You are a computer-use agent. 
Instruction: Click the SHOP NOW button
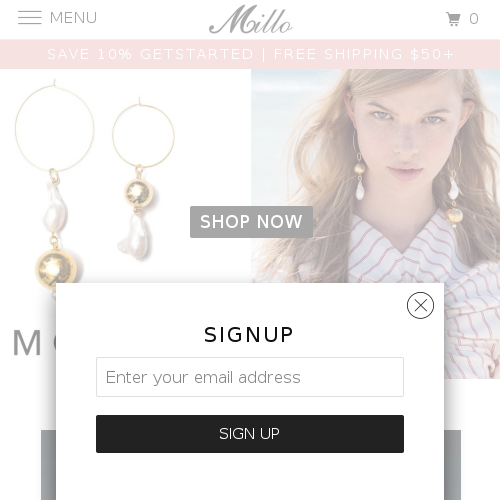pos(251,222)
